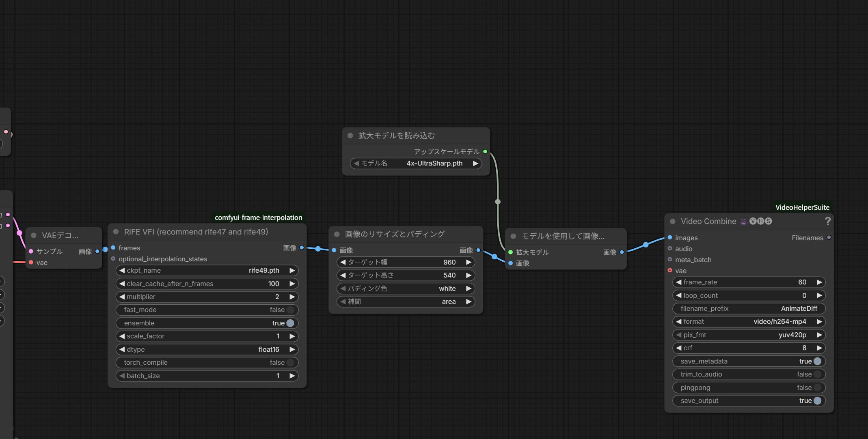Increase loop_count with right arrow
868x439 pixels.
[x=819, y=295]
